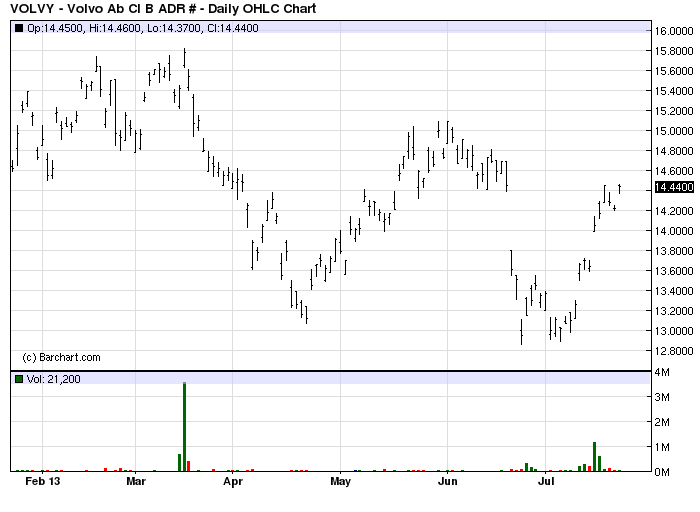Click the black OHLC legend square
700x512 pixels.
(x=19, y=28)
